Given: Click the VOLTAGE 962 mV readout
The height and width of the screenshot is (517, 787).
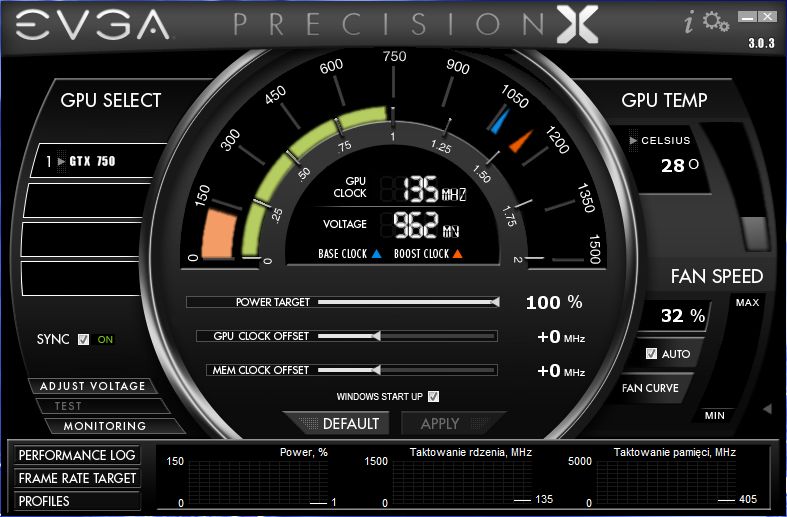Looking at the screenshot, I should (x=426, y=225).
